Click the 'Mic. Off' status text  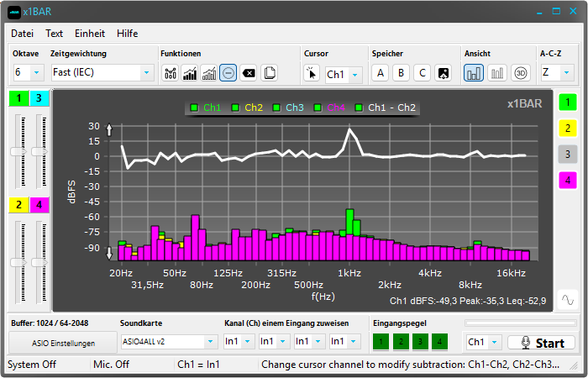112,365
